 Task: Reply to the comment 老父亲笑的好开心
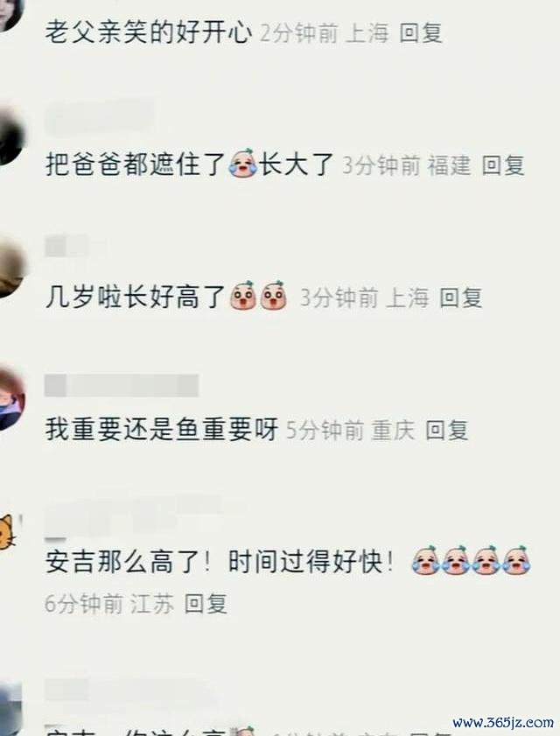click(421, 33)
